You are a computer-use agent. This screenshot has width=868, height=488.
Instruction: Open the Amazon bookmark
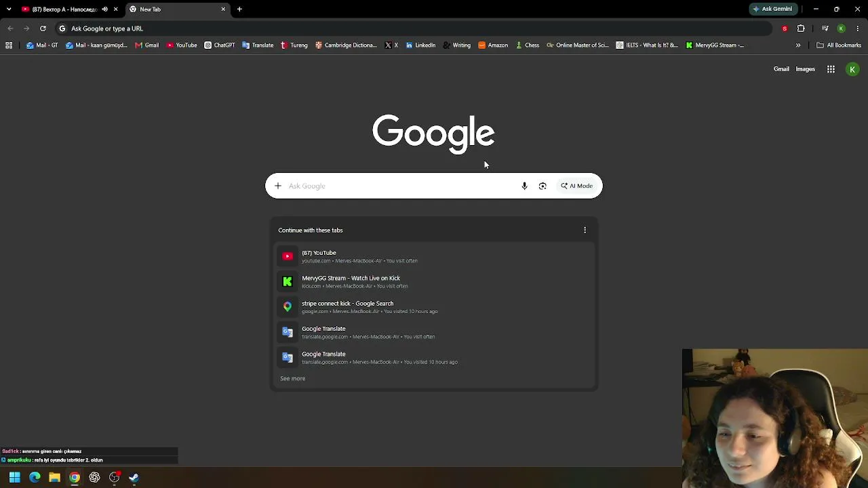pos(493,45)
